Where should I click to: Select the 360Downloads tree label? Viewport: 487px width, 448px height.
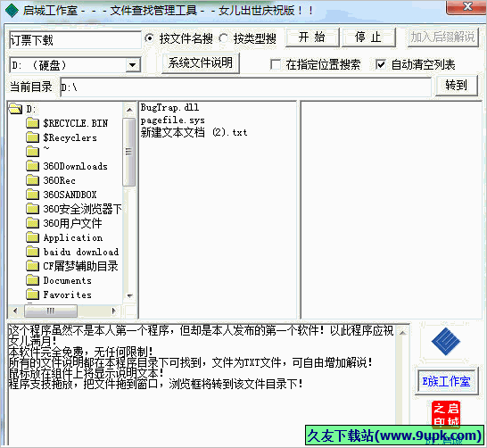[76, 166]
